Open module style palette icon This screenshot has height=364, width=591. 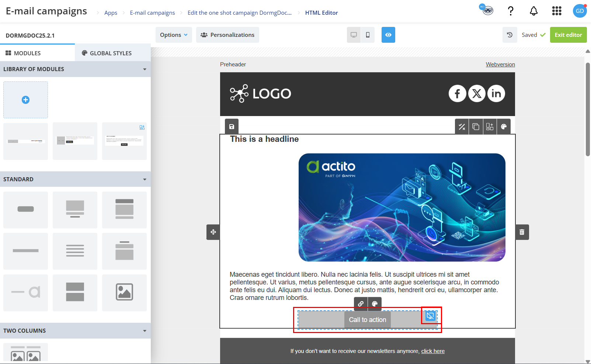504,127
